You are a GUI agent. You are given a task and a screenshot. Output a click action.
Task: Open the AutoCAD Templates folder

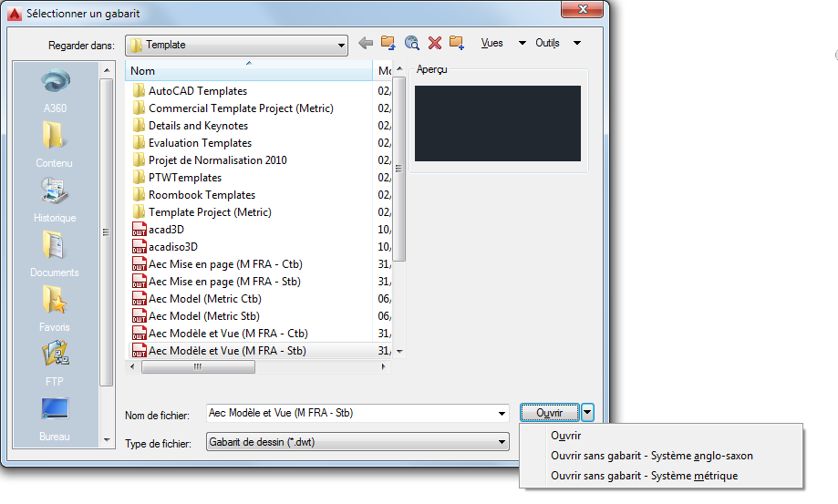click(190, 91)
